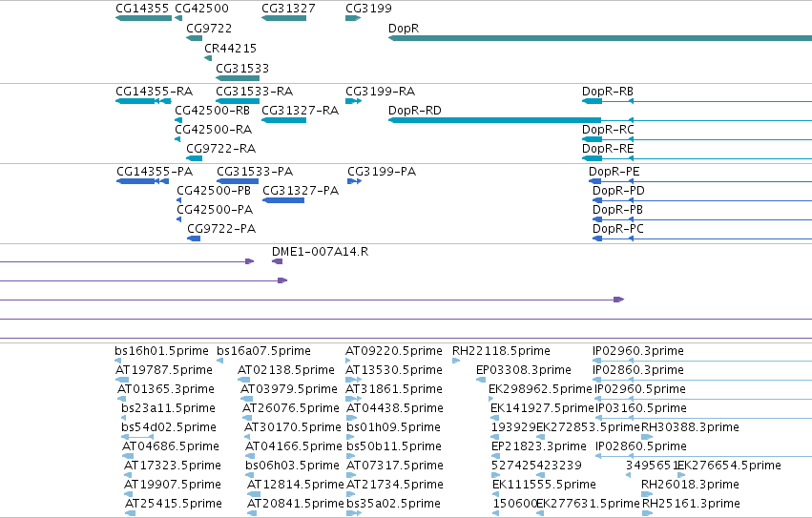Click EST AT04438.5prime
The image size is (812, 518).
click(x=350, y=418)
